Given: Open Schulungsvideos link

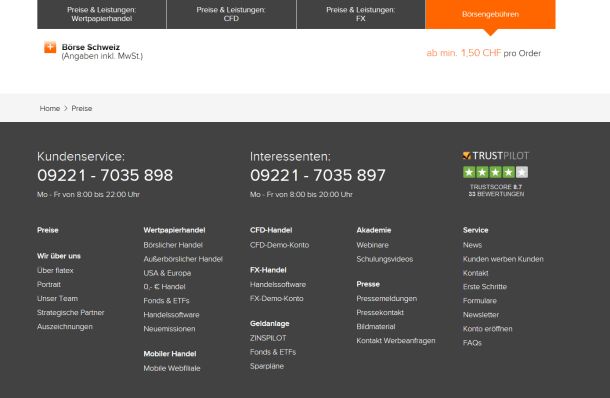Looking at the screenshot, I should [x=385, y=259].
